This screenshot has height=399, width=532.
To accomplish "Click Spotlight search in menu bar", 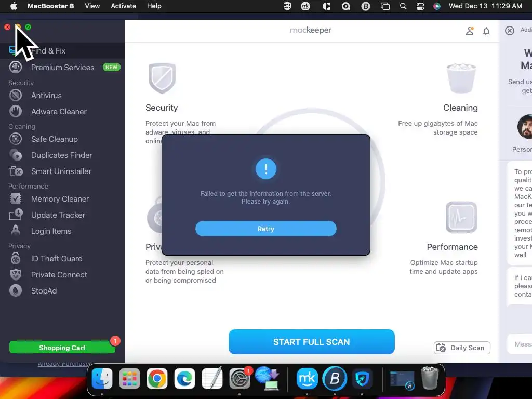I will point(403,6).
